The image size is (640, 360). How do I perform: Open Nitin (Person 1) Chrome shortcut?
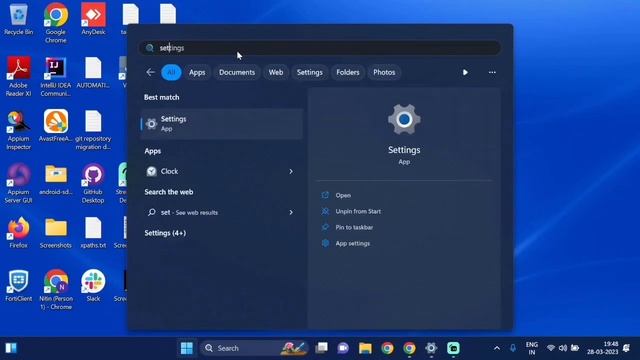(56, 290)
